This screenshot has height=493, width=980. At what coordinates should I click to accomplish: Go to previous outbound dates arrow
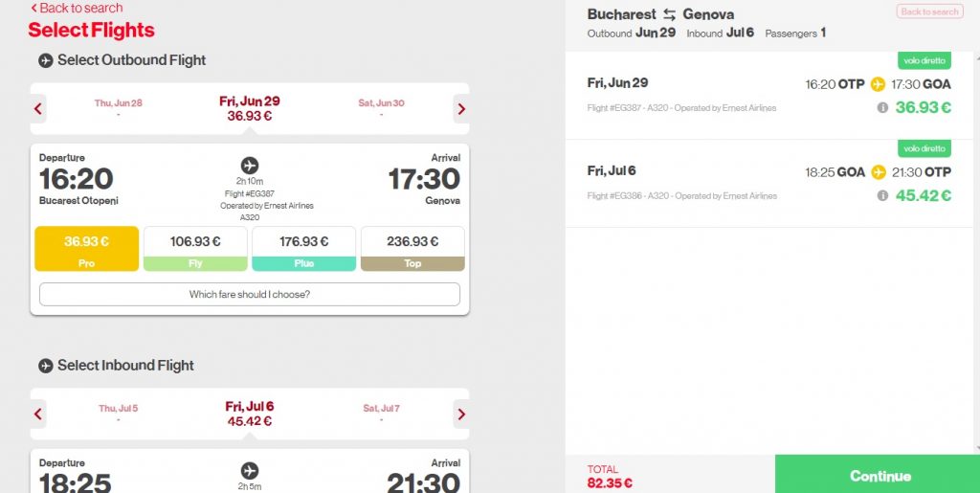pos(38,109)
